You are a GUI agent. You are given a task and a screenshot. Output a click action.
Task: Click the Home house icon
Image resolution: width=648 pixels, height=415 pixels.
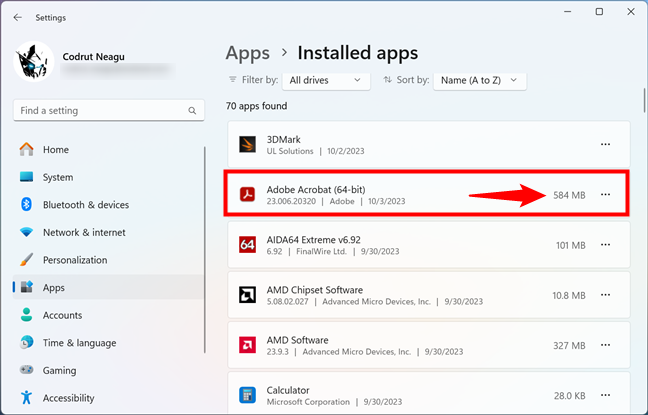click(x=26, y=149)
